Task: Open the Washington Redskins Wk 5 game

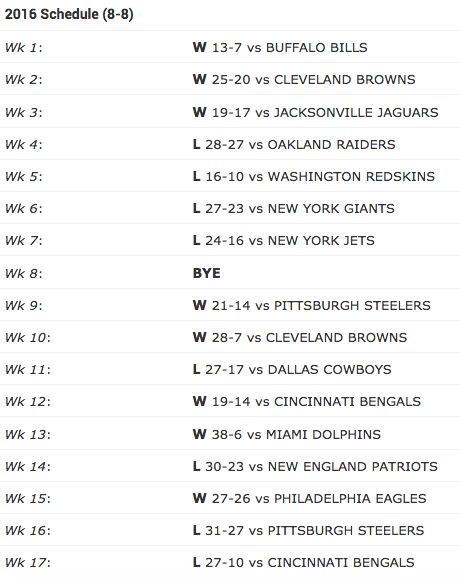Action: [x=230, y=176]
